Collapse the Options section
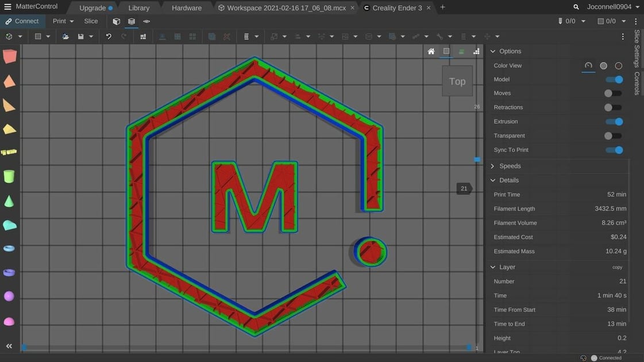Image resolution: width=644 pixels, height=362 pixels. pos(492,51)
